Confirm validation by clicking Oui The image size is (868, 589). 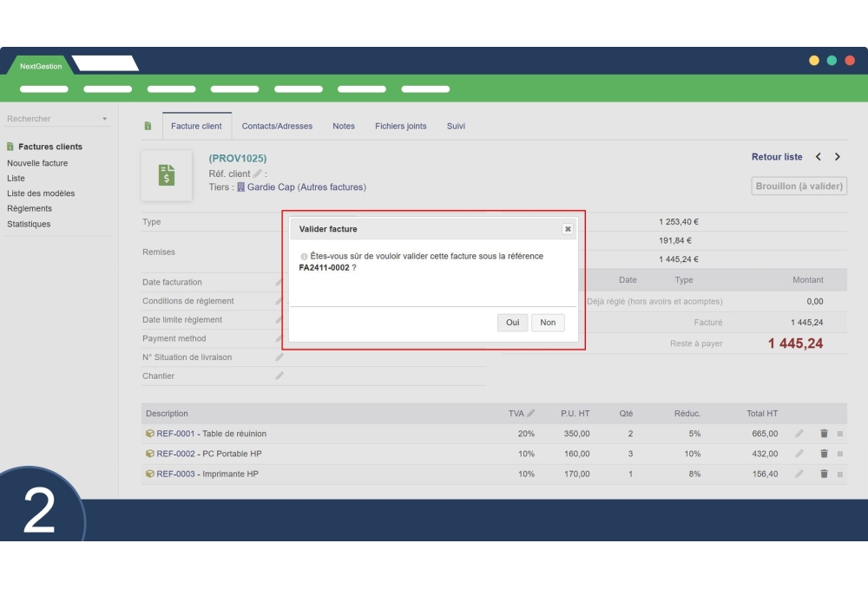[x=512, y=323]
